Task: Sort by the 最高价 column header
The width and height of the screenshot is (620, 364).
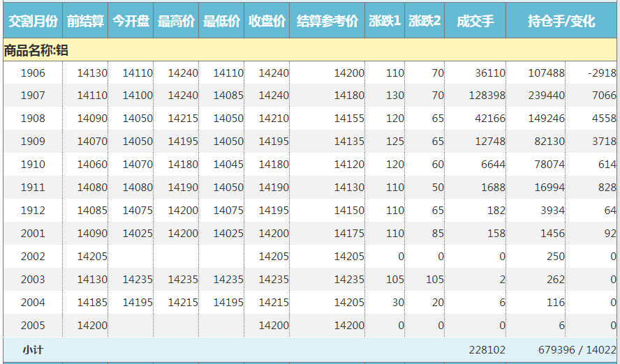Action: (176, 22)
